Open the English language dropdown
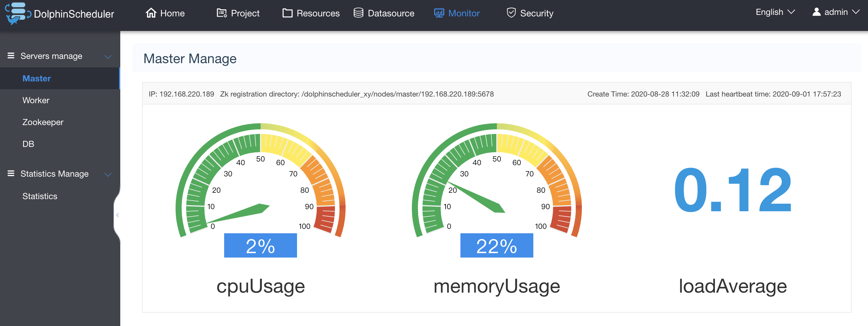The width and height of the screenshot is (868, 326). (x=775, y=12)
